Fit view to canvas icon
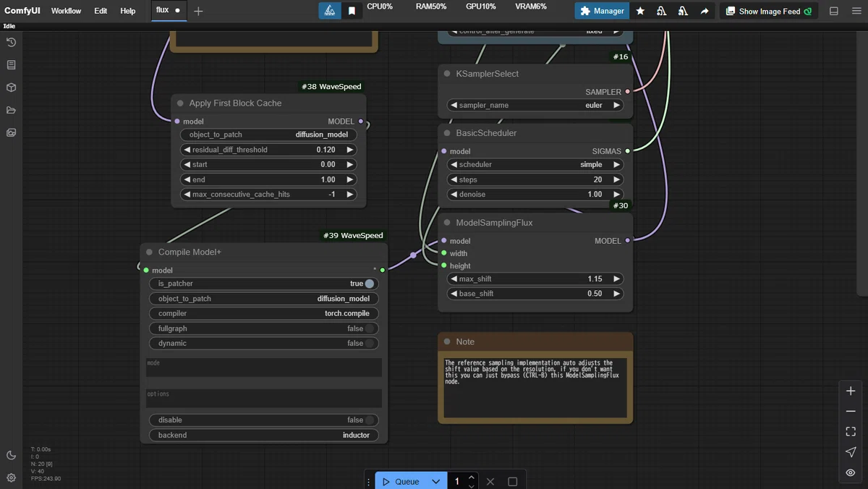The height and width of the screenshot is (489, 868). pyautogui.click(x=851, y=431)
